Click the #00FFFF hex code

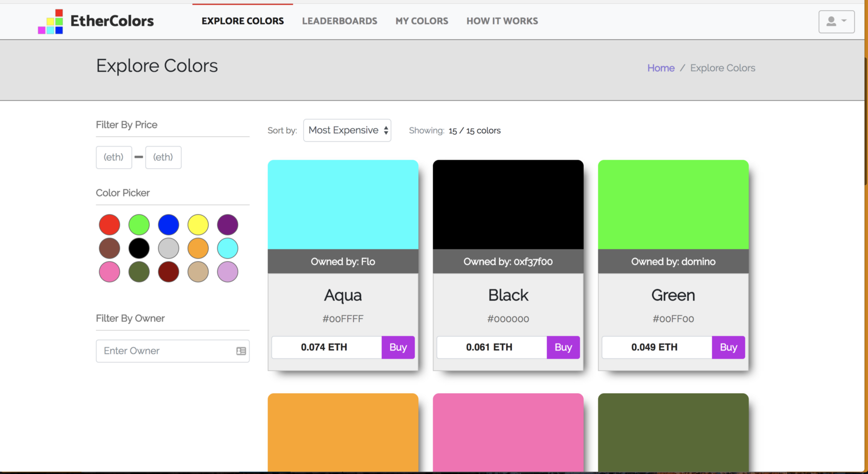click(343, 319)
